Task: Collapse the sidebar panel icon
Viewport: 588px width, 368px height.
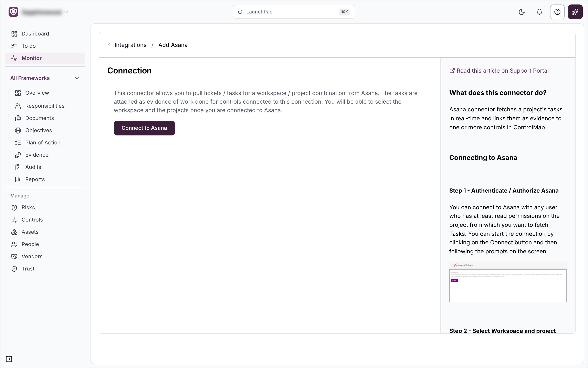Action: click(x=9, y=359)
